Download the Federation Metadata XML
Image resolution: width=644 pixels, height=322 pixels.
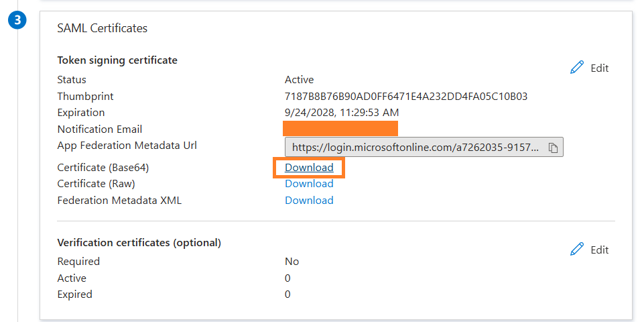coord(309,201)
